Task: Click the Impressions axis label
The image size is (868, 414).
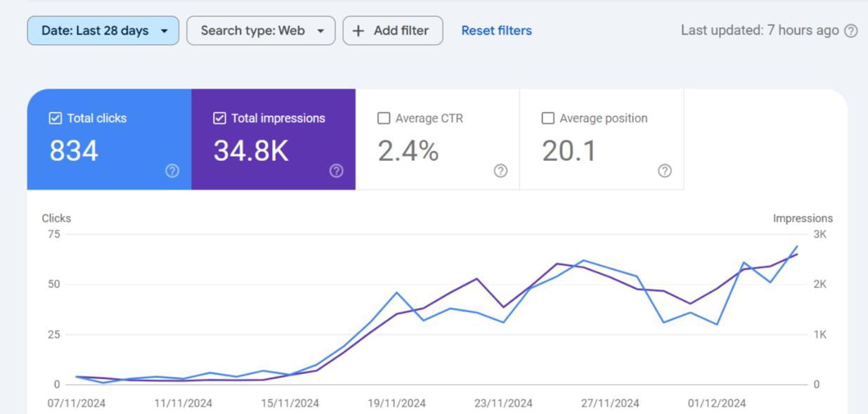Action: point(803,218)
